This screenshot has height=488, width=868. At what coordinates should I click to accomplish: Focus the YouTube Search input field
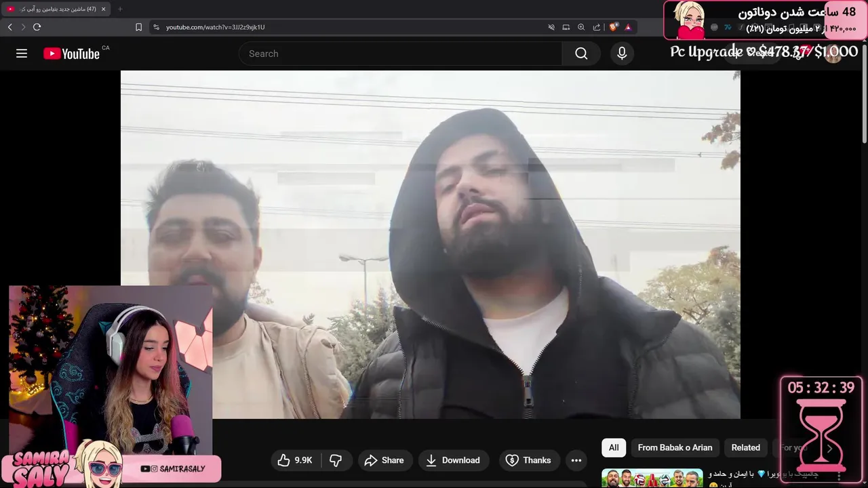[x=400, y=54]
